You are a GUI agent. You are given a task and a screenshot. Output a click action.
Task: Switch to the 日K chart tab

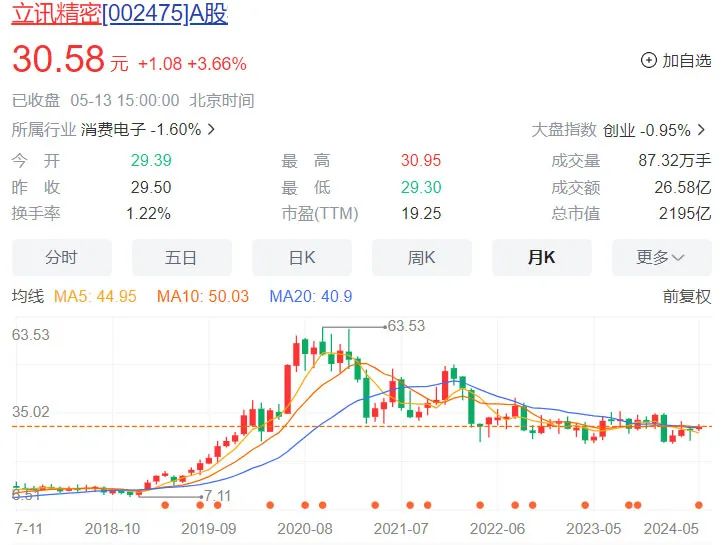tap(302, 257)
